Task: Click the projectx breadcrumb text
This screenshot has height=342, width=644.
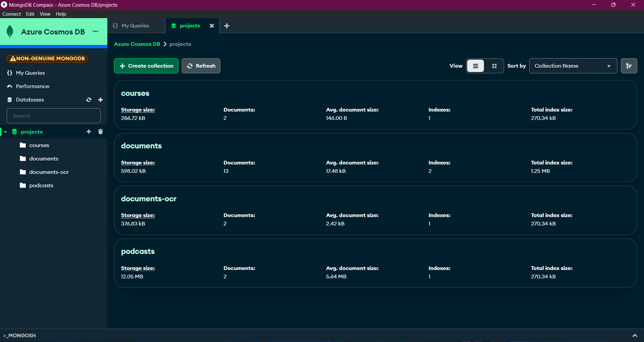Action: (180, 44)
